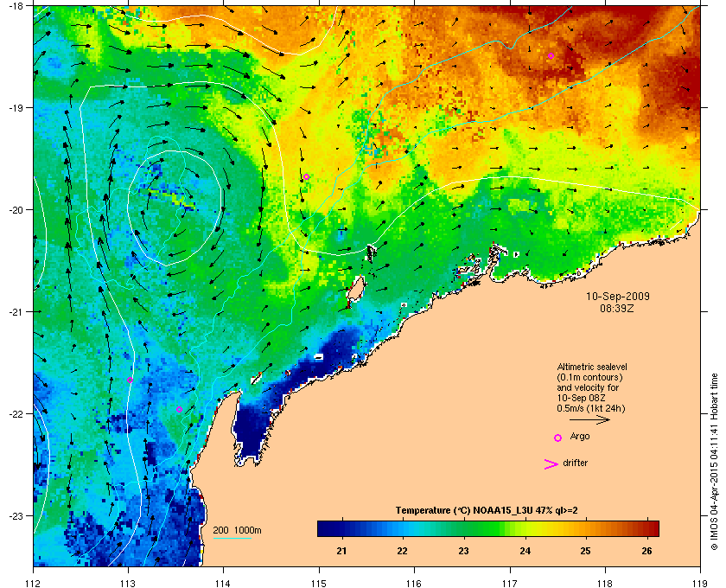Click the Temperature NOAA15_L3U colorbar title

point(487,511)
